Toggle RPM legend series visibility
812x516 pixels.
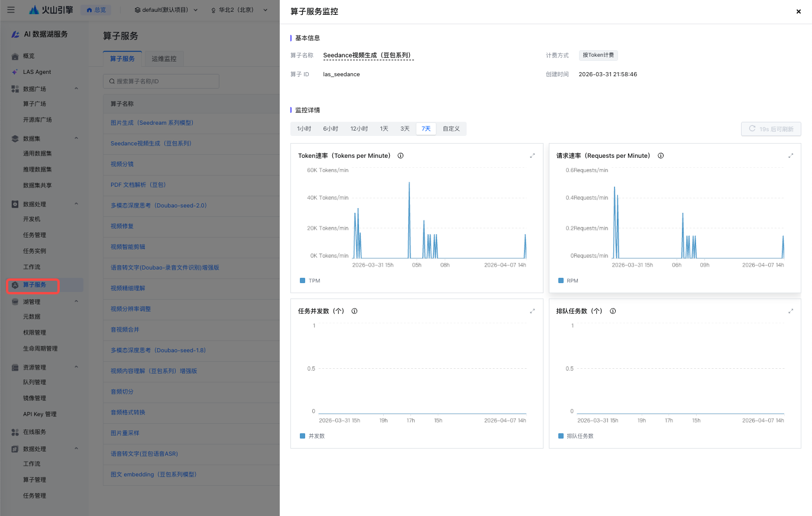[x=568, y=281]
